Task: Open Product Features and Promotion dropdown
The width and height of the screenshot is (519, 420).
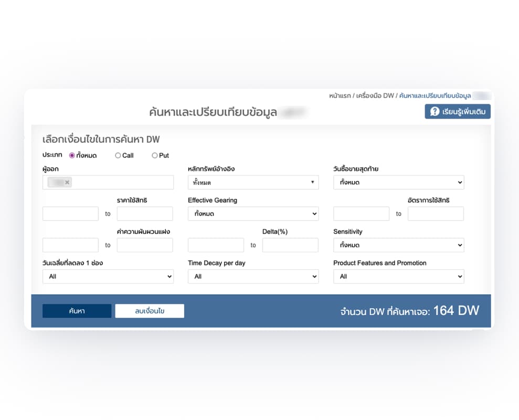Action: pos(398,276)
